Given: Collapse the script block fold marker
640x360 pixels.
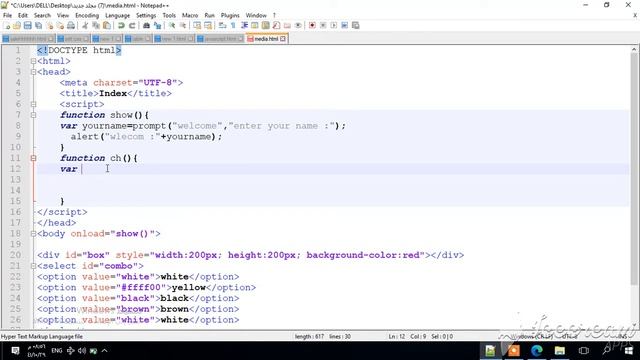Looking at the screenshot, I should pos(33,104).
